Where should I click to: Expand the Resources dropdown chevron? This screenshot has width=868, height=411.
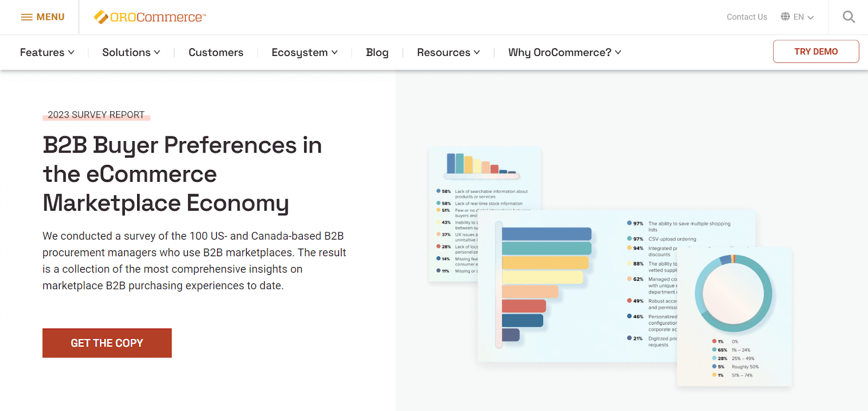coord(477,52)
